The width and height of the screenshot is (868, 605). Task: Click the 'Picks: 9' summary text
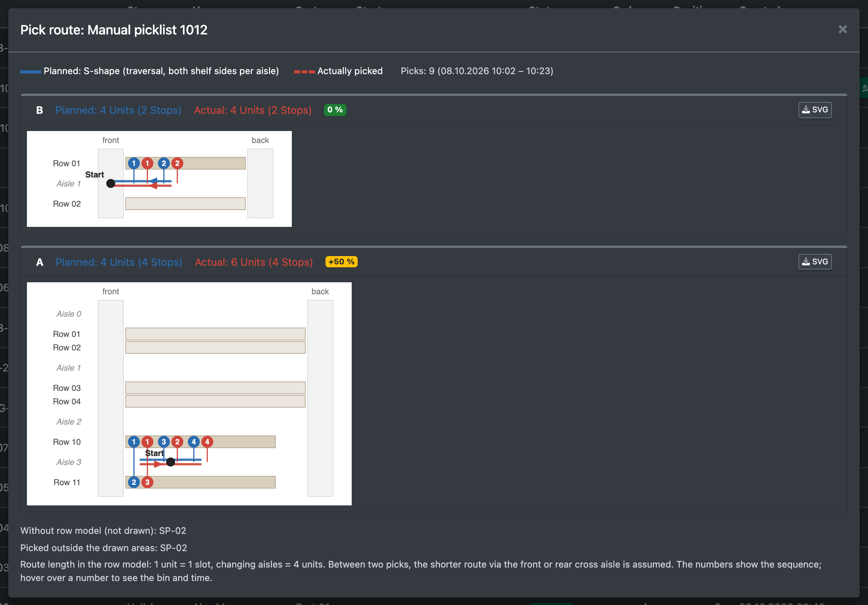pyautogui.click(x=477, y=71)
